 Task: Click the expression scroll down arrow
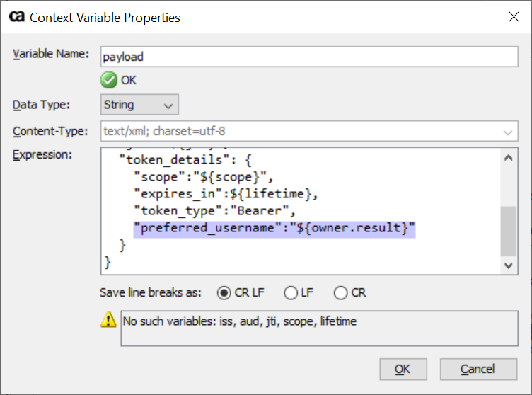coord(509,265)
